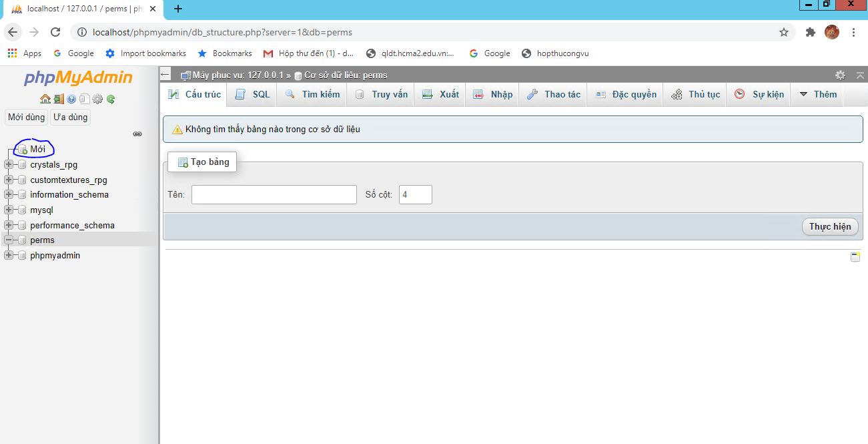The image size is (868, 444).
Task: Expand the phpmyadmin database tree
Action: point(9,256)
